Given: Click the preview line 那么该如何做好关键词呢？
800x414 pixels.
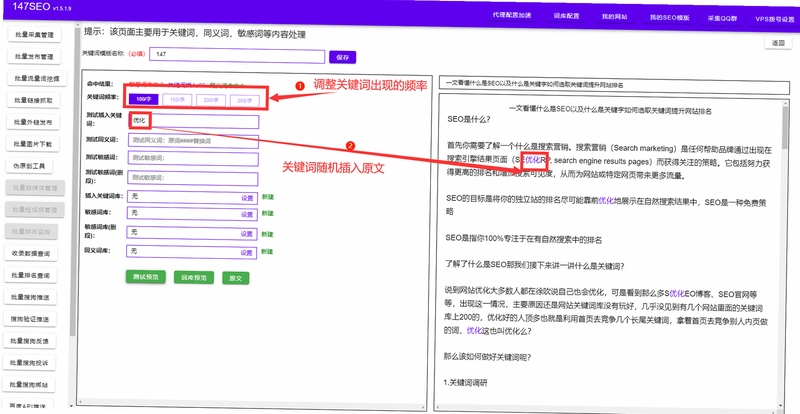Looking at the screenshot, I should point(488,356).
